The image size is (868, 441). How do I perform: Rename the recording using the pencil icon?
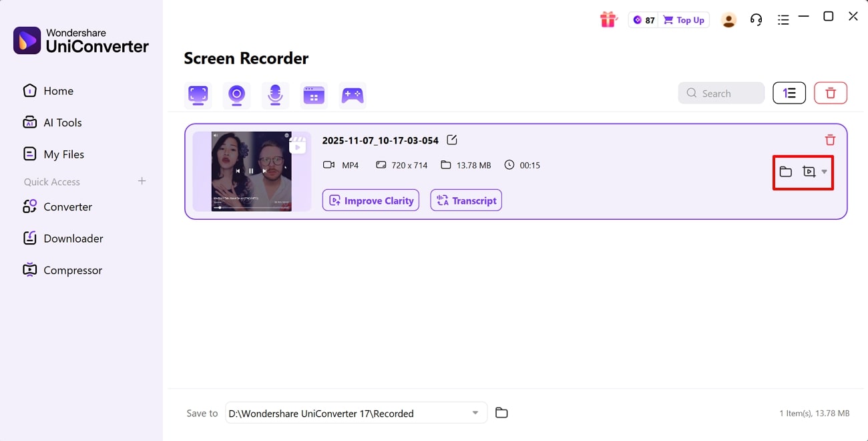(452, 140)
